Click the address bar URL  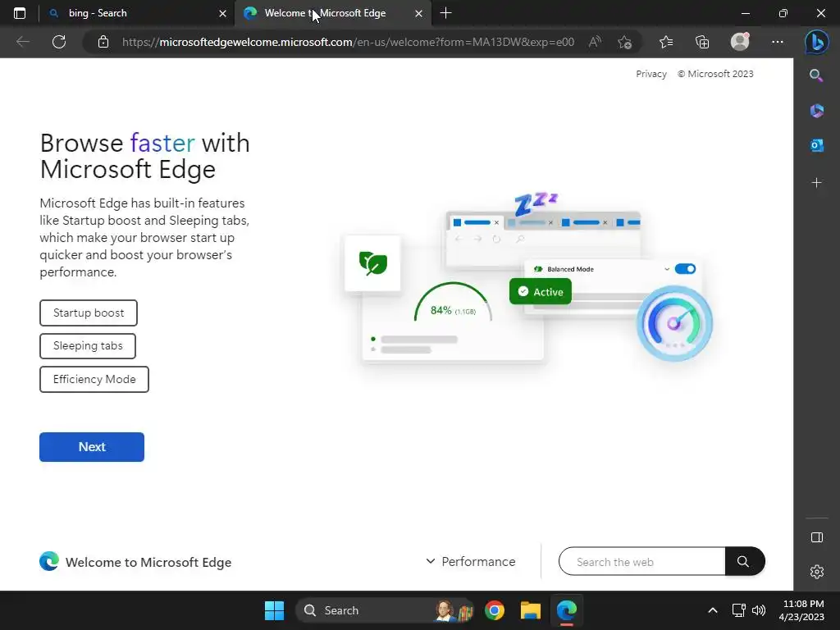tap(348, 42)
